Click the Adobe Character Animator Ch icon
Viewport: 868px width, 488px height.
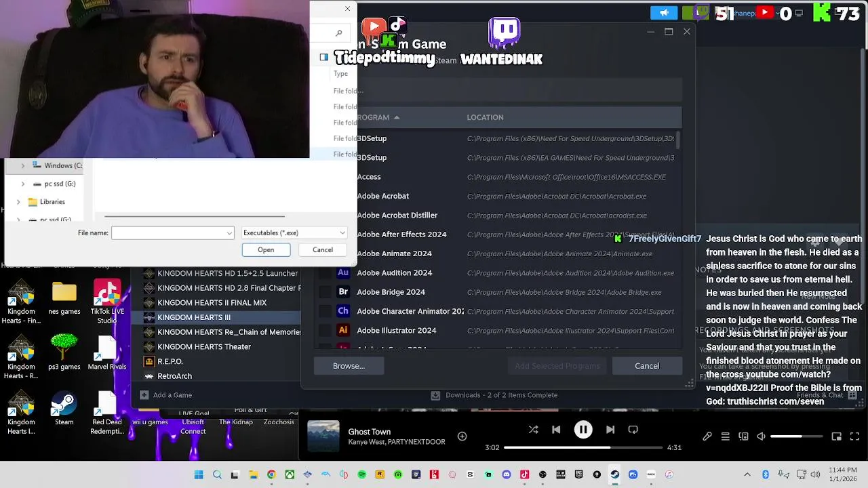343,311
